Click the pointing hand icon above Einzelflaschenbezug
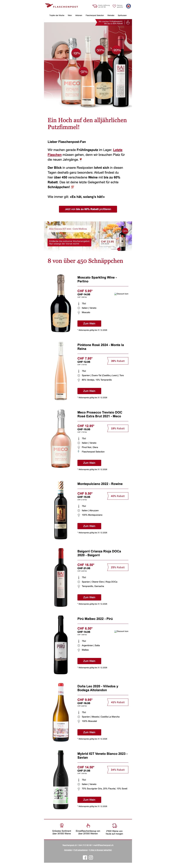 88,825
